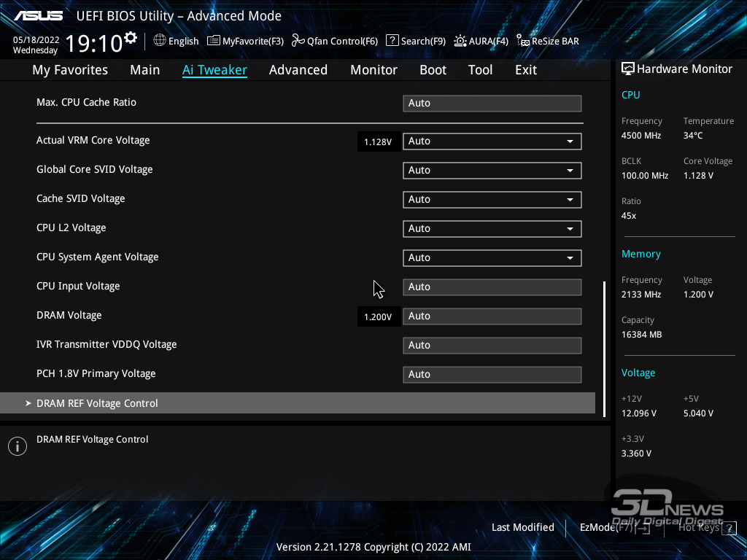Viewport: 747px width, 560px height.
Task: Click BCLK 100.00 MHz value
Action: [x=645, y=175]
